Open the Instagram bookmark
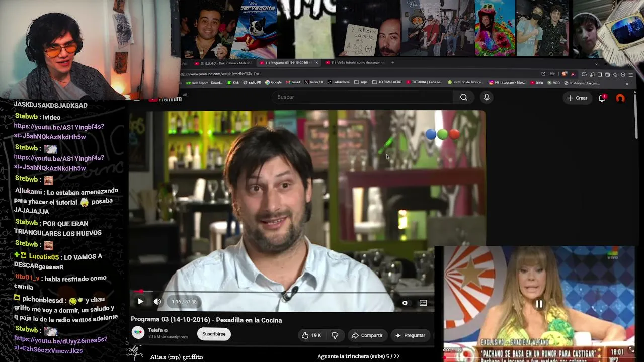This screenshot has height=362, width=644. [507, 82]
